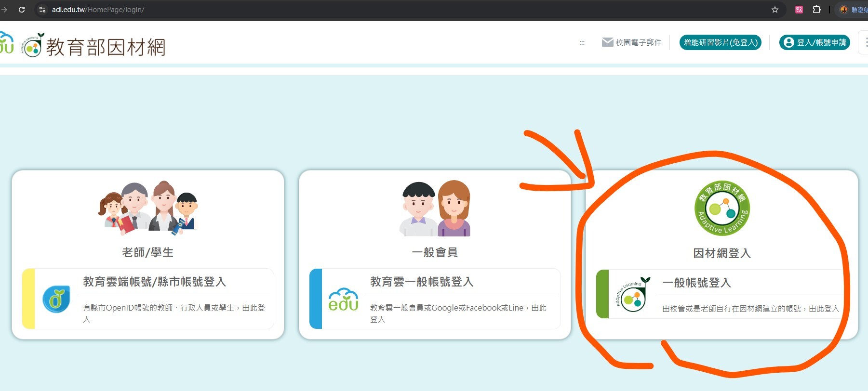Select the adl.edu.tw address bar URL
The height and width of the screenshot is (391, 868).
[98, 9]
